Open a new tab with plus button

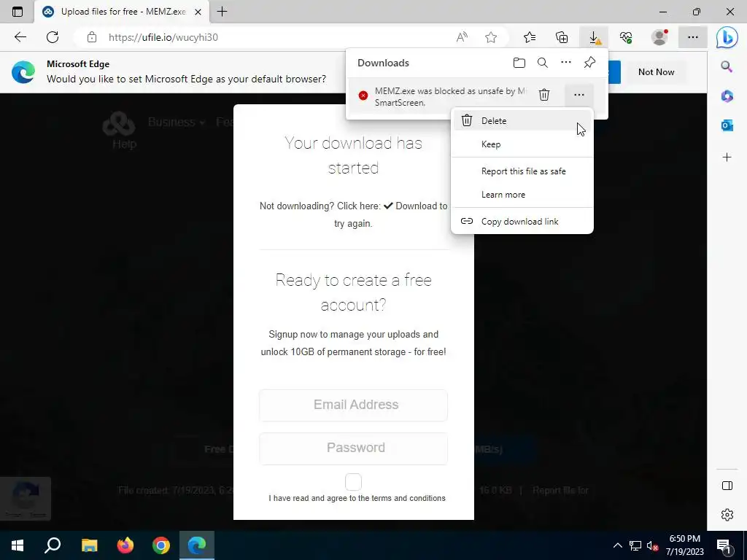222,12
